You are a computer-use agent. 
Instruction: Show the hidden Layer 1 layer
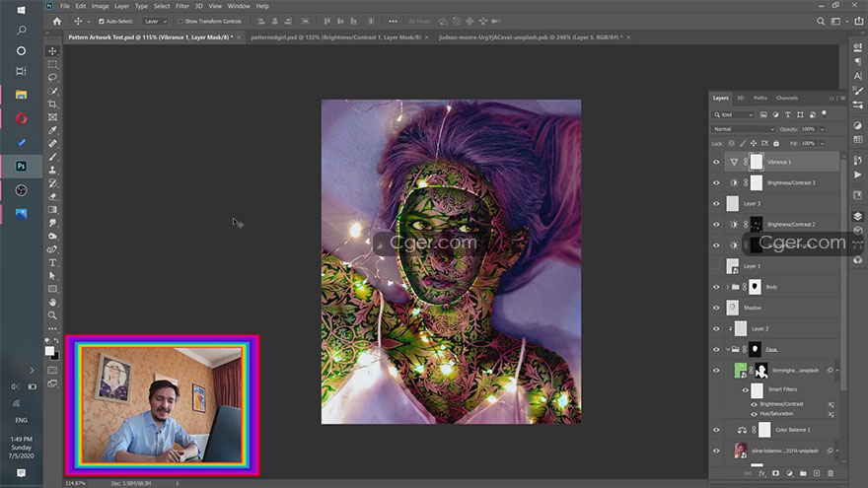coord(716,266)
